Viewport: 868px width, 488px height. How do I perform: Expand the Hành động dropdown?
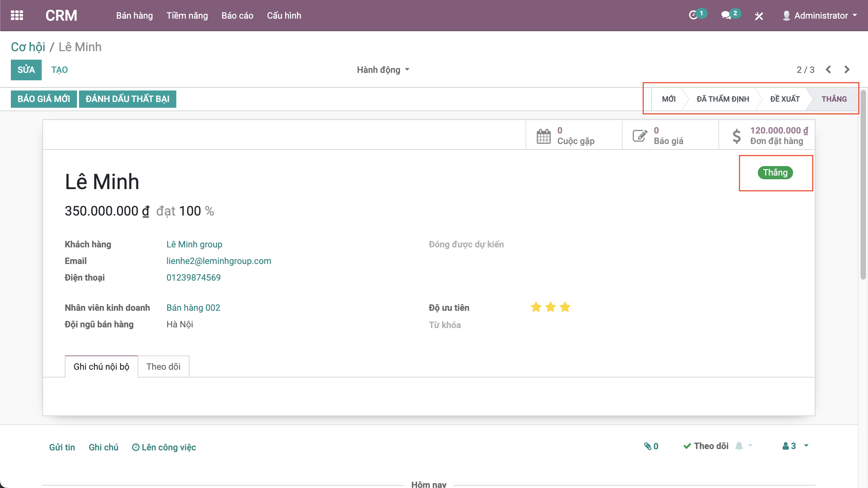383,70
